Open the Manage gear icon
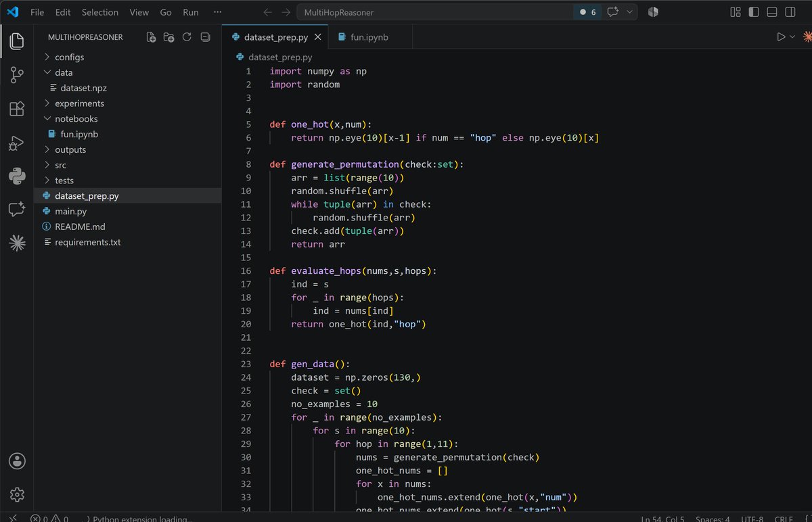The height and width of the screenshot is (522, 812). 17,495
